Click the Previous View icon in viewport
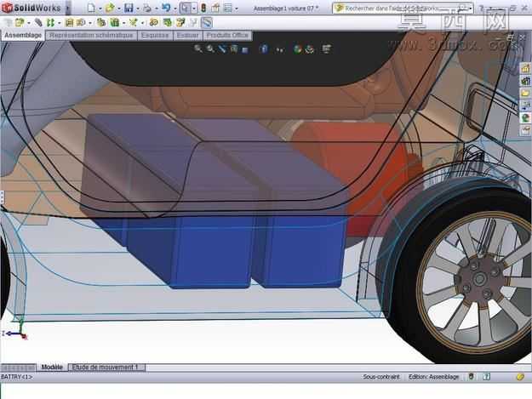 pyautogui.click(x=222, y=49)
